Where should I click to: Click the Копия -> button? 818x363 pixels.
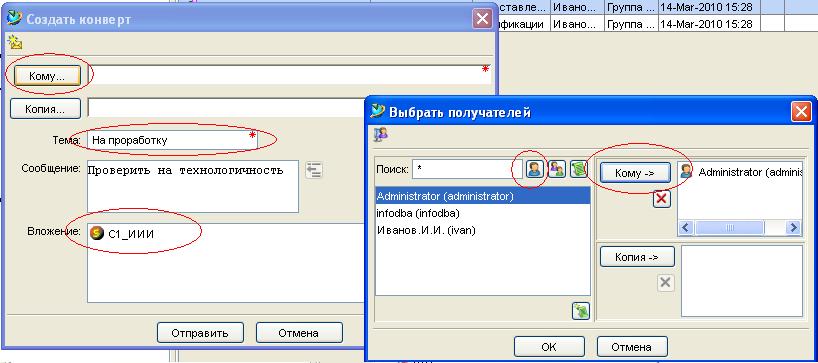click(637, 257)
